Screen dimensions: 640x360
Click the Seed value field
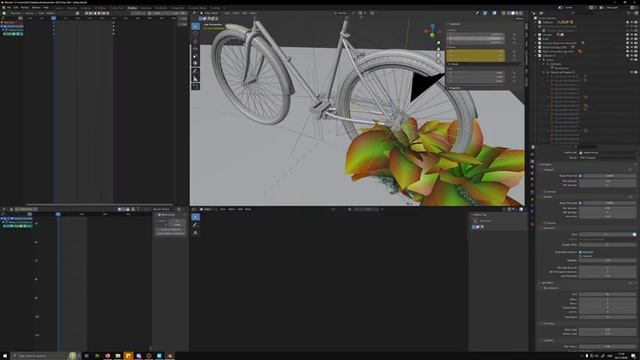click(605, 235)
